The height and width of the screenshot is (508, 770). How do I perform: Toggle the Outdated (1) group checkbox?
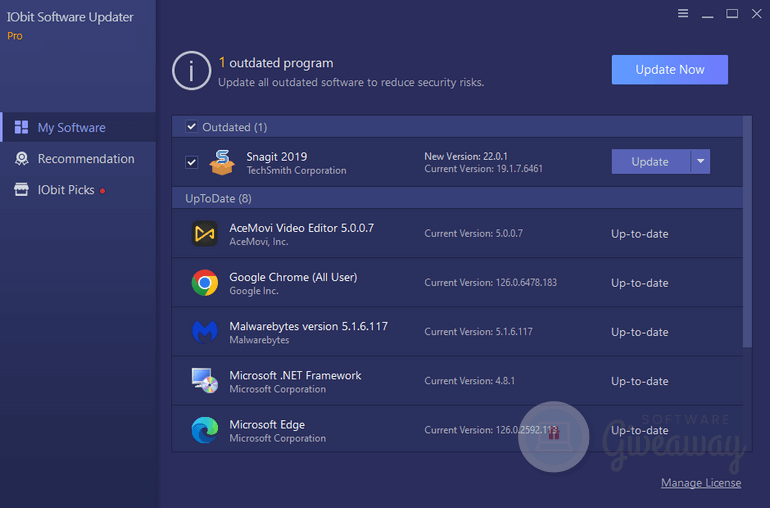point(192,127)
